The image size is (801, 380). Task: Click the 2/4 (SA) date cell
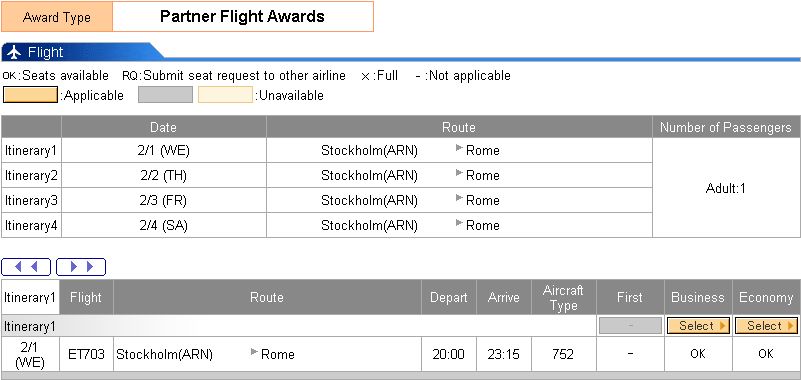163,225
